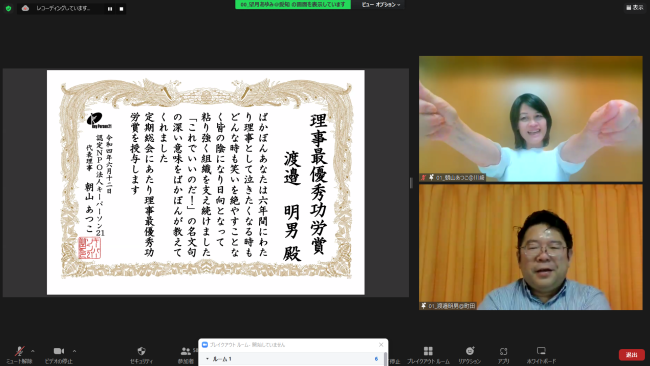The height and width of the screenshot is (366, 650).
Task: Open the Whiteboard icon
Action: (541, 355)
